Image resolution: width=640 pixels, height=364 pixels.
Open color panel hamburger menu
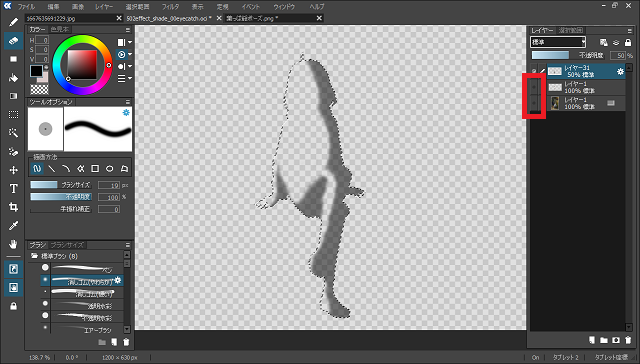(x=128, y=30)
